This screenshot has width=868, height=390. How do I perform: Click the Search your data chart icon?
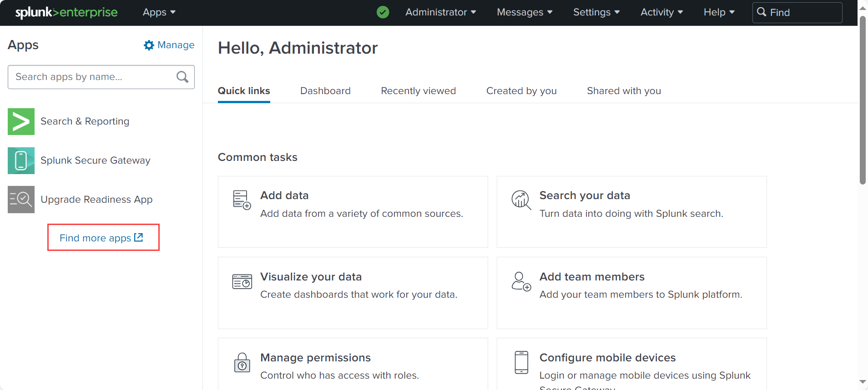pos(521,200)
